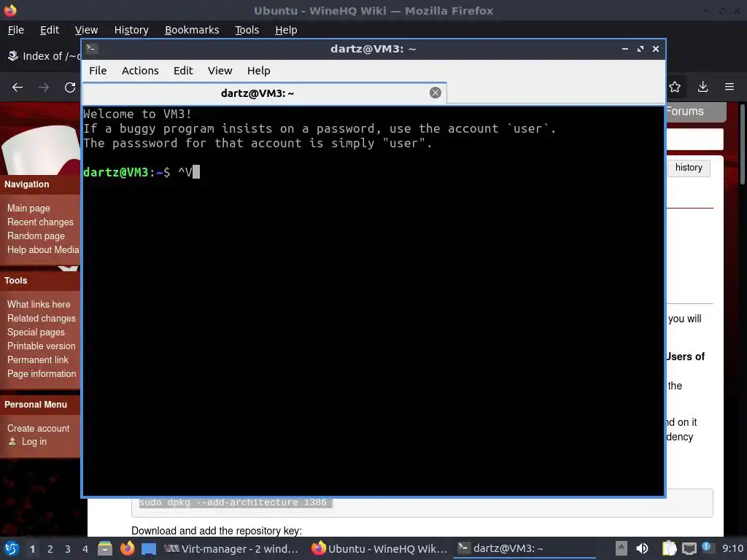The image size is (747, 560).
Task: Open the LXQt start menu icon
Action: (12, 548)
